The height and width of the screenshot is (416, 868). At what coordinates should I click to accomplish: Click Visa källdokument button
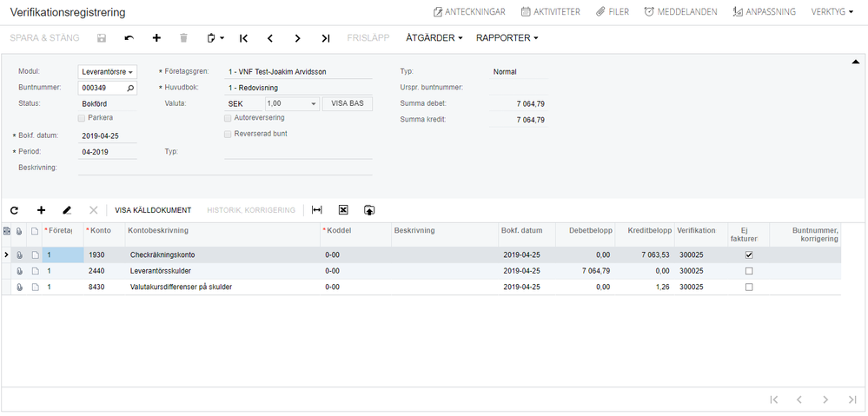coord(153,210)
